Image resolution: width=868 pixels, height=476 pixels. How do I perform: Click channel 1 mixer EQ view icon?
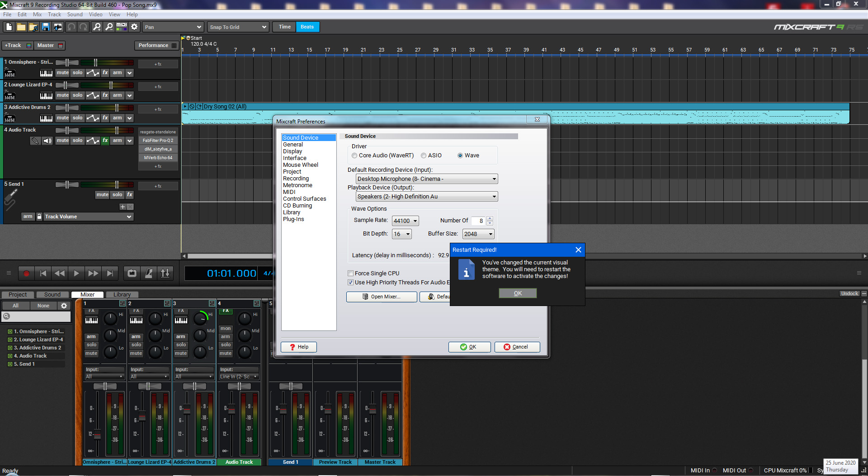coord(122,303)
